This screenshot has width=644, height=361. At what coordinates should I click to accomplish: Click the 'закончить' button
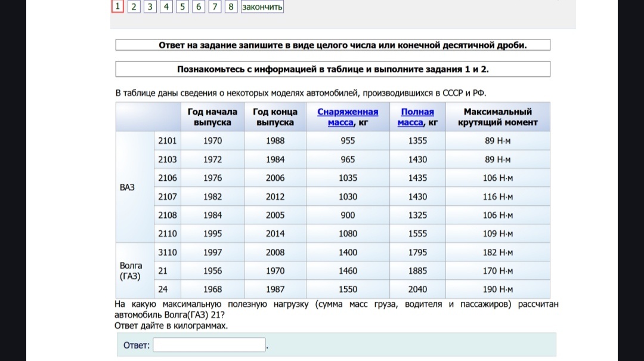(262, 6)
